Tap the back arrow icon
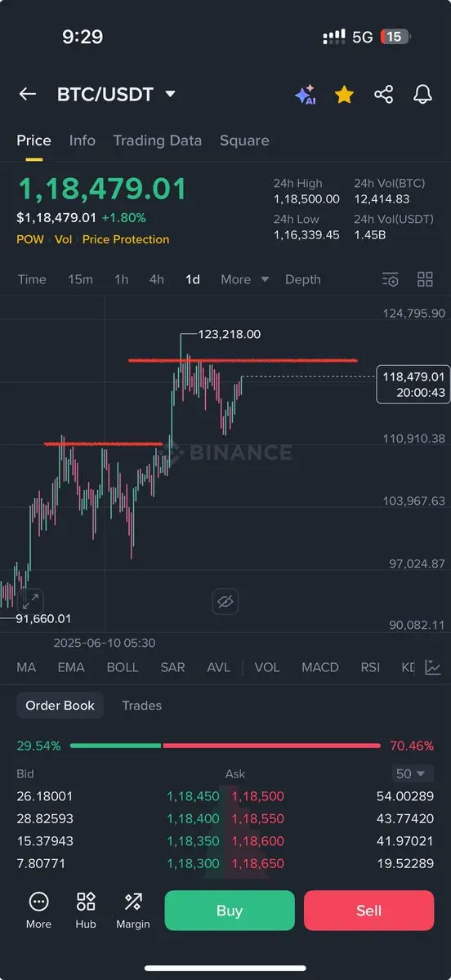Image resolution: width=451 pixels, height=980 pixels. 28,94
